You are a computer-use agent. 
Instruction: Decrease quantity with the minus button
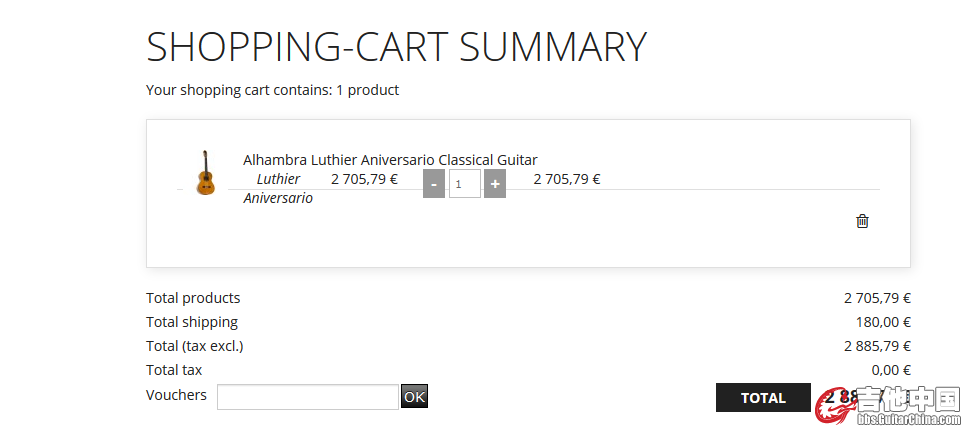(434, 184)
